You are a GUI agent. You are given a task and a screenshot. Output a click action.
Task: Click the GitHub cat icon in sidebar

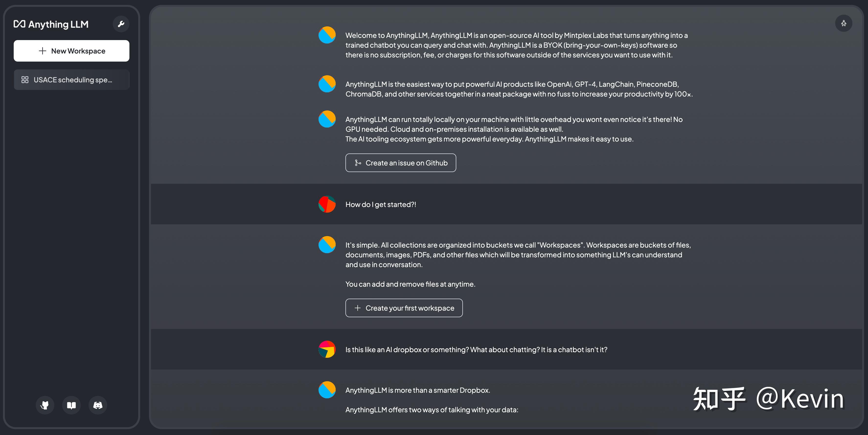(45, 405)
